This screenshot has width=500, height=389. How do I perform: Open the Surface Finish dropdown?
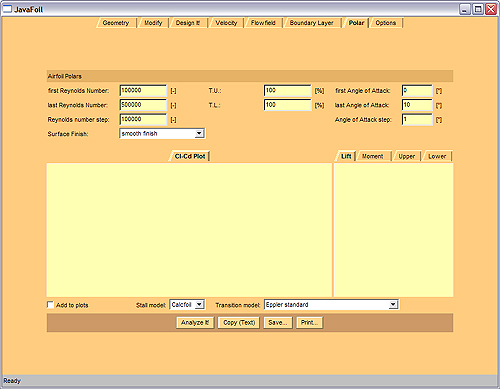[x=162, y=134]
